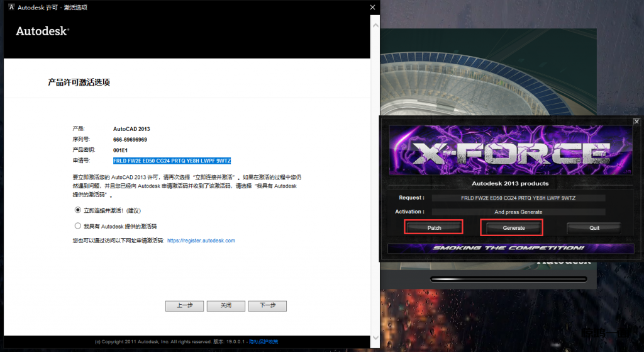Screen dimensions: 644x352
Task: Open the register.autodesk.com link
Action: pyautogui.click(x=201, y=241)
